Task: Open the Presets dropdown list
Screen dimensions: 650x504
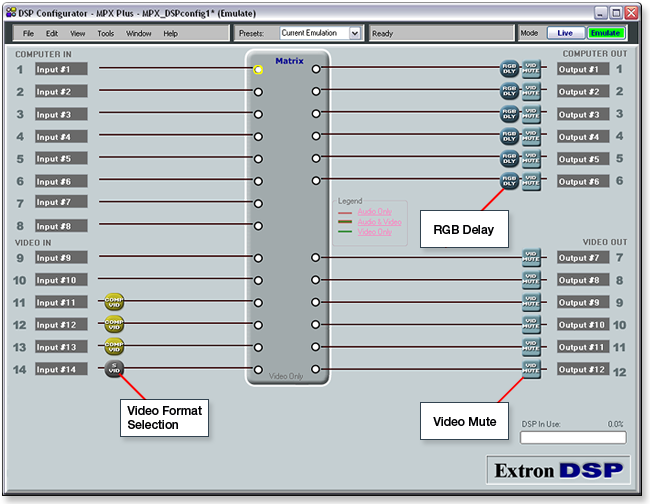Action: (354, 33)
